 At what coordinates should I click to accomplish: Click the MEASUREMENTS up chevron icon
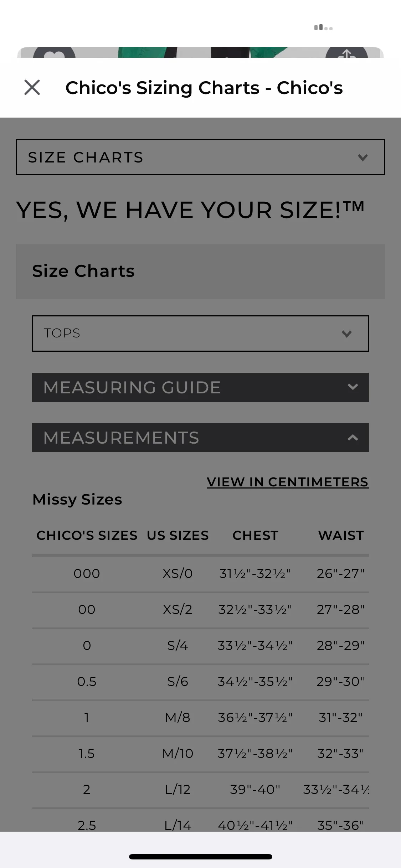[353, 438]
